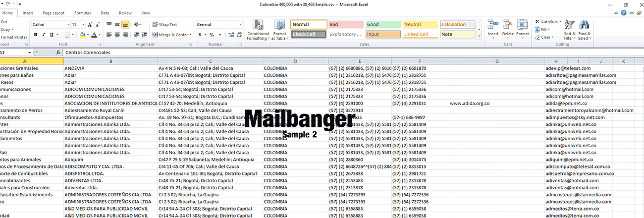The image size is (644, 218).
Task: Decrease font size with Shrink Font
Action: coord(98,24)
